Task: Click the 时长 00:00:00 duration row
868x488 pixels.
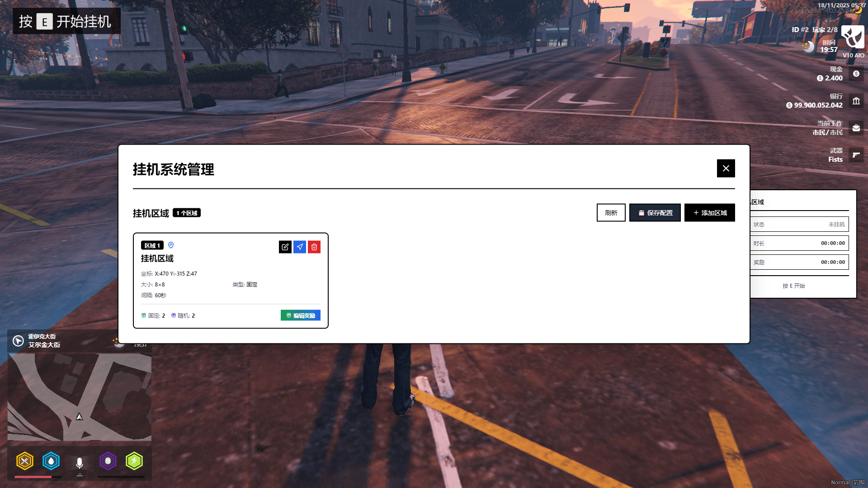Action: tap(799, 243)
